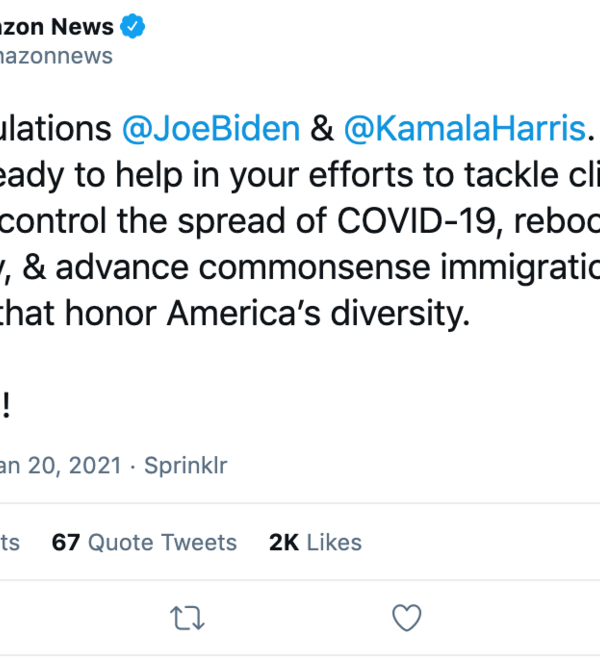Click the ampersand between the two mentions
This screenshot has width=600, height=660.
(321, 129)
